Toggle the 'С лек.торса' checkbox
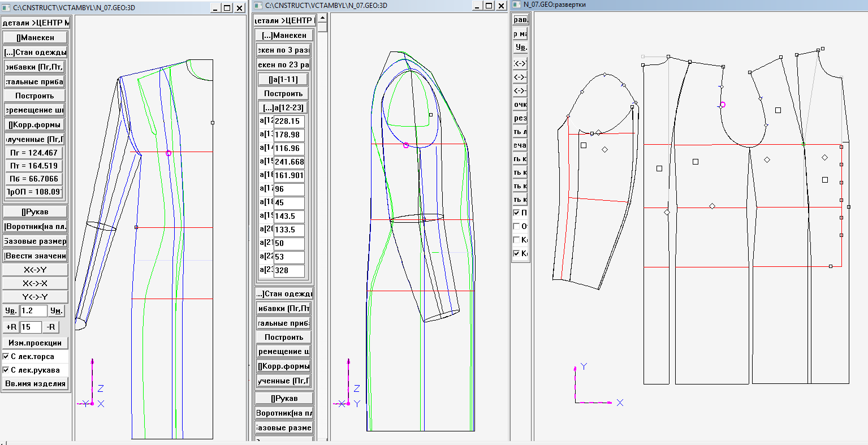Screen dimensions: 868x445 (6, 357)
